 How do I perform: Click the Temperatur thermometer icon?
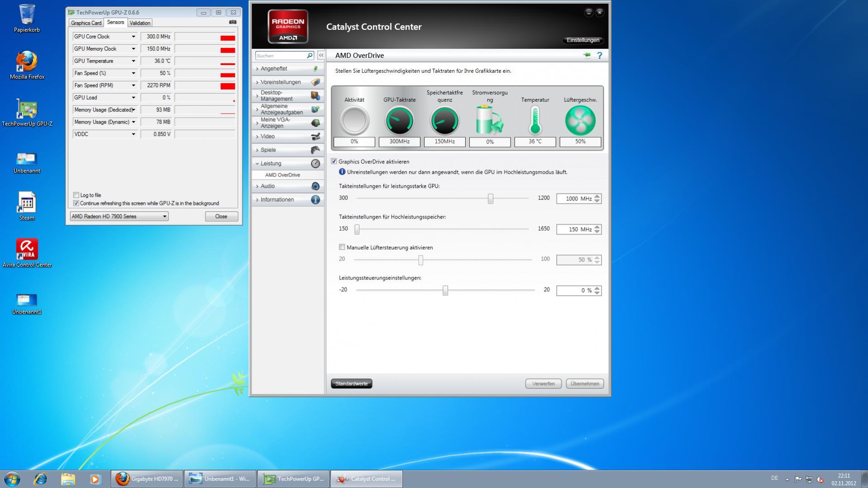(x=535, y=121)
